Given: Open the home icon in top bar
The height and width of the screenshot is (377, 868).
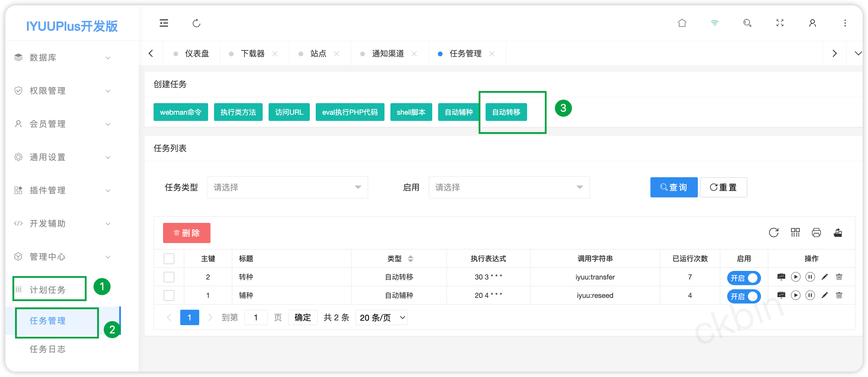Looking at the screenshot, I should tap(682, 23).
